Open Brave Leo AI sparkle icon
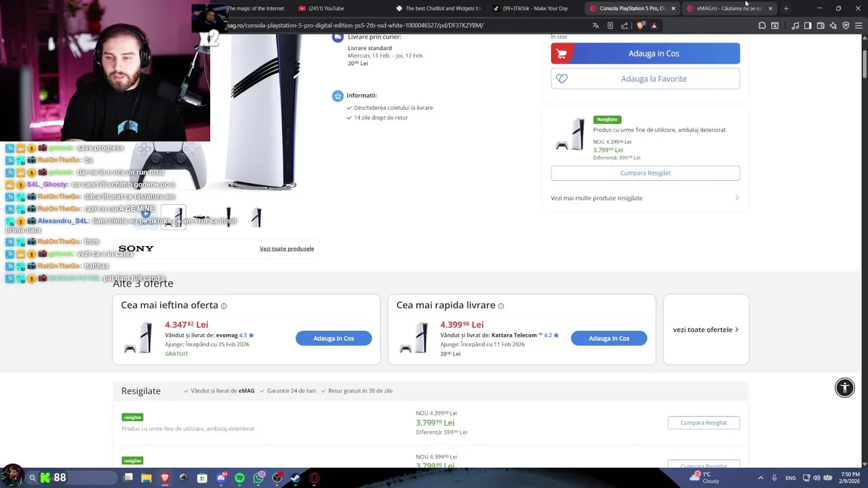 tap(833, 26)
